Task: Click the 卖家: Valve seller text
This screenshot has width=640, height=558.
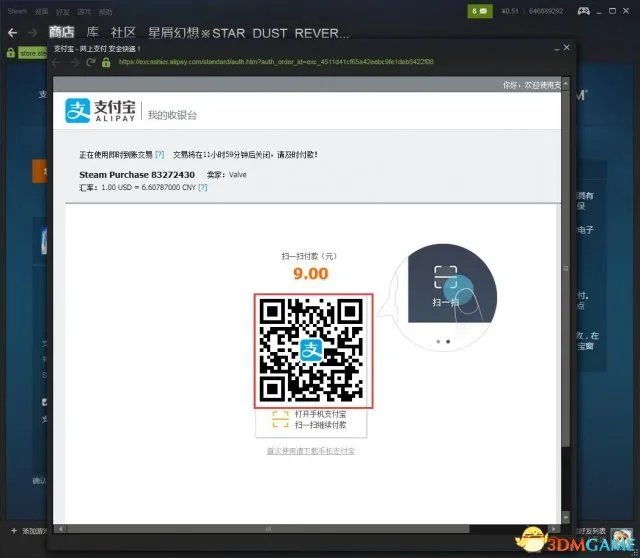Action: click(x=227, y=175)
